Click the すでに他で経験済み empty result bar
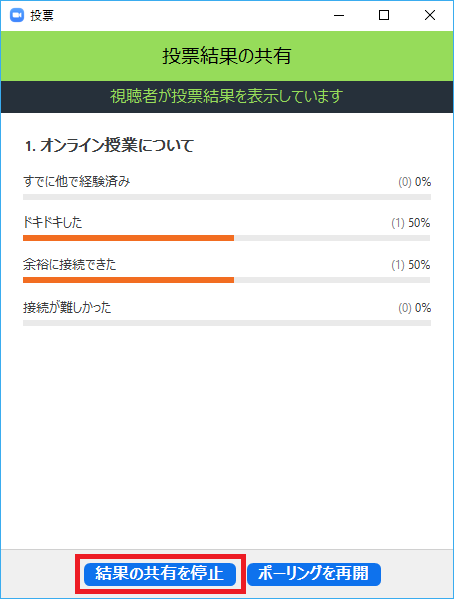This screenshot has width=454, height=599. pos(227,197)
